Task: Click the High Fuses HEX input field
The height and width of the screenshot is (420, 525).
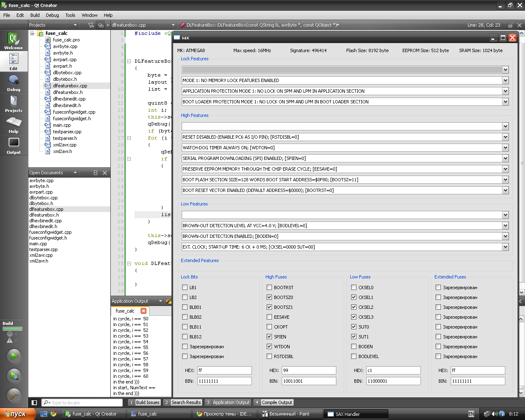Action: point(309,370)
